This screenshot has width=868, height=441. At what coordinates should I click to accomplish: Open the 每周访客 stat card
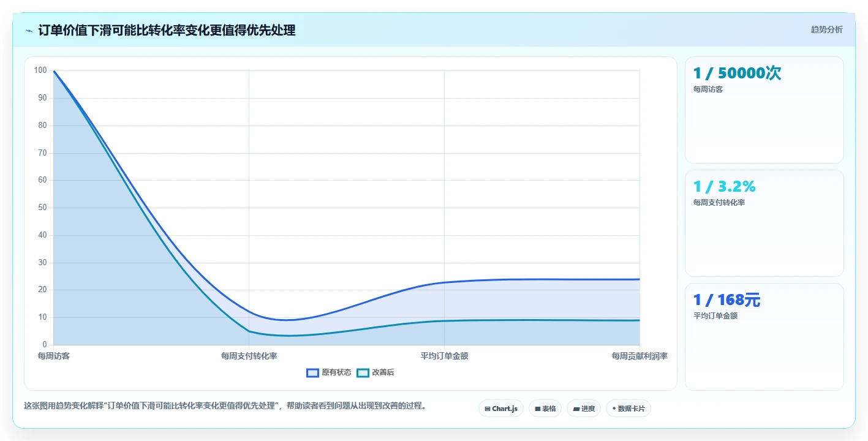pyautogui.click(x=764, y=110)
